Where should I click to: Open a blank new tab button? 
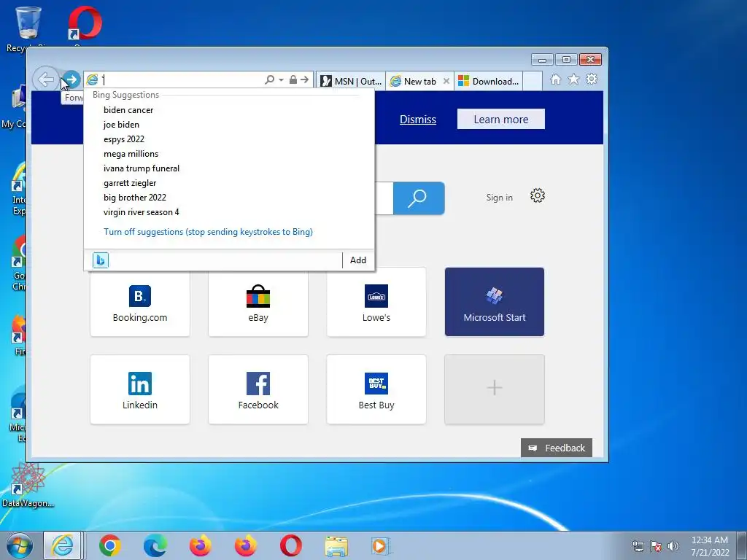[533, 81]
